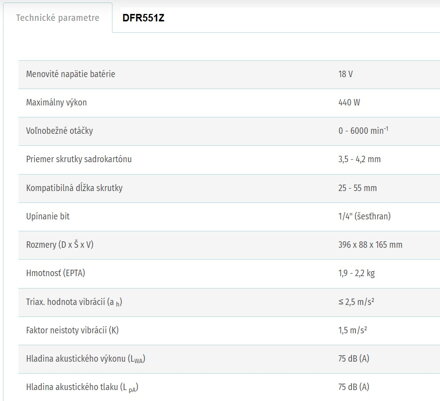Select Priemer skrutky sadrokartónu label
This screenshot has width=440, height=401.
[79, 159]
